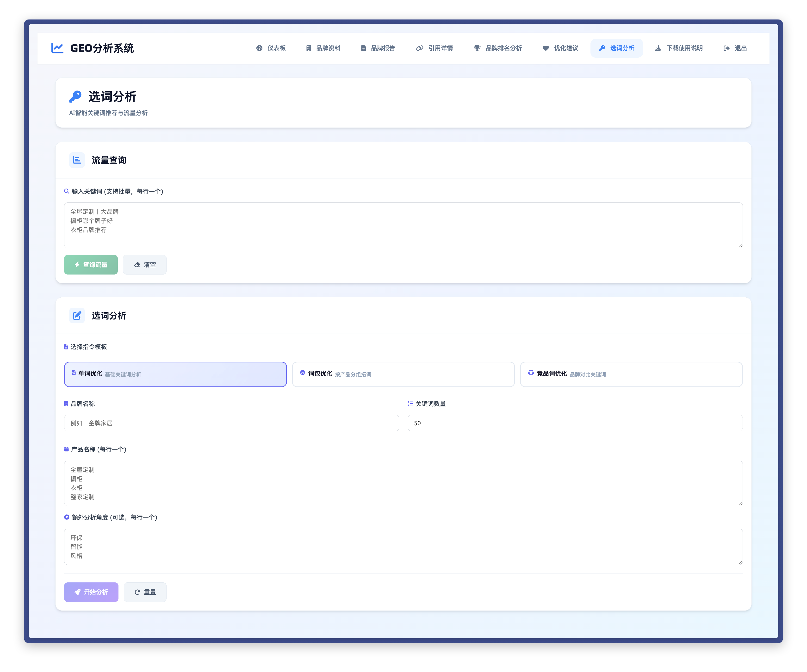The image size is (807, 672).
Task: Click the subtitle AI智能关键词推荐与流量分析
Action: click(x=108, y=113)
